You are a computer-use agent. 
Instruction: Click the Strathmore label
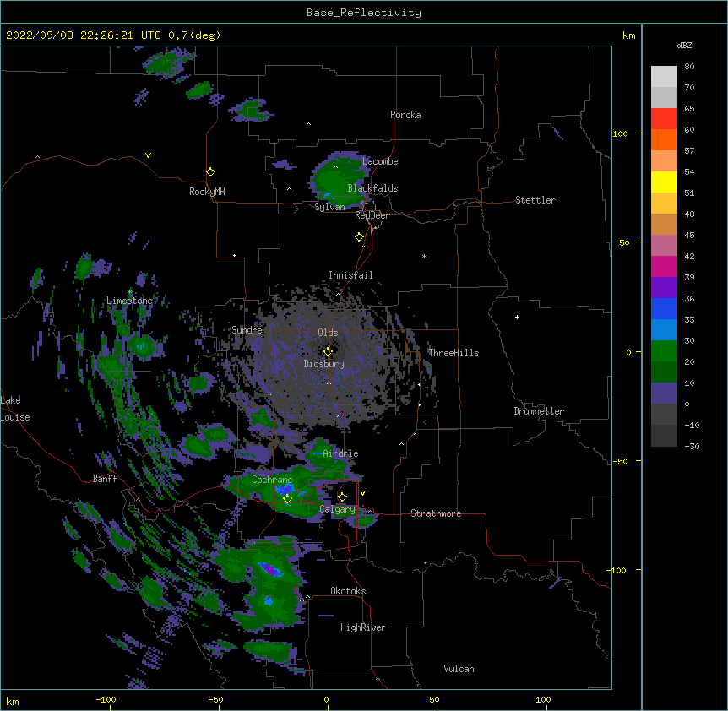436,513
